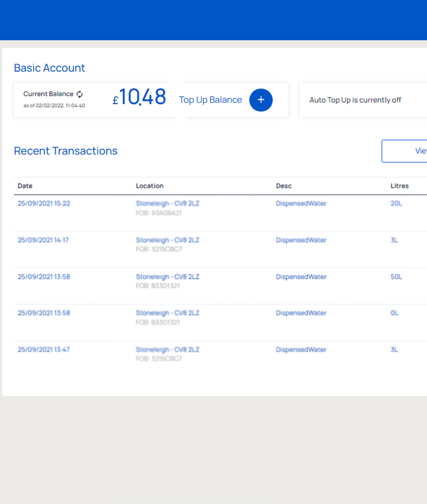Click the round plus icon to top up
The height and width of the screenshot is (504, 427).
point(261,100)
